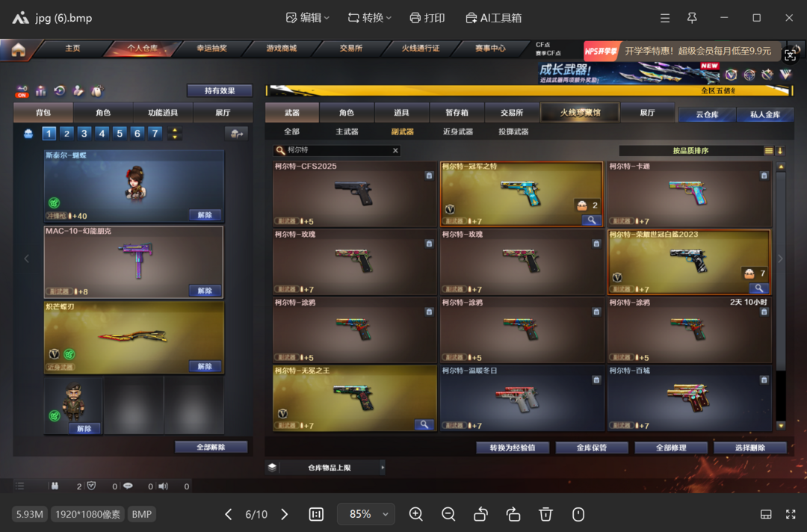
Task: Click the blue backpack preset icon
Action: point(28,134)
